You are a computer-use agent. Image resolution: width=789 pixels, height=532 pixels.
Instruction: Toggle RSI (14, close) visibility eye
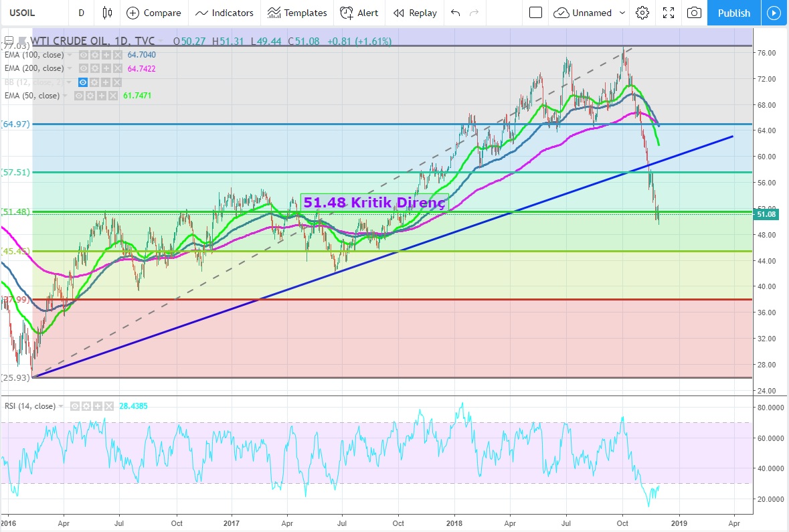point(75,406)
